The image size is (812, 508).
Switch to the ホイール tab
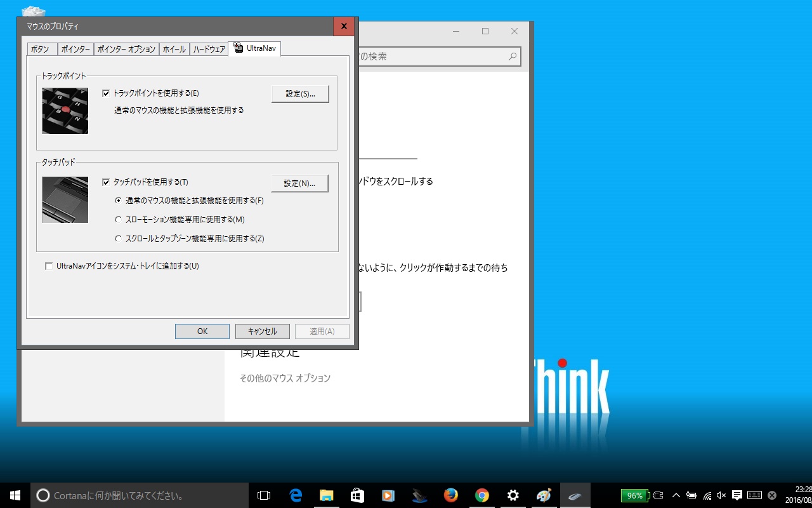174,48
